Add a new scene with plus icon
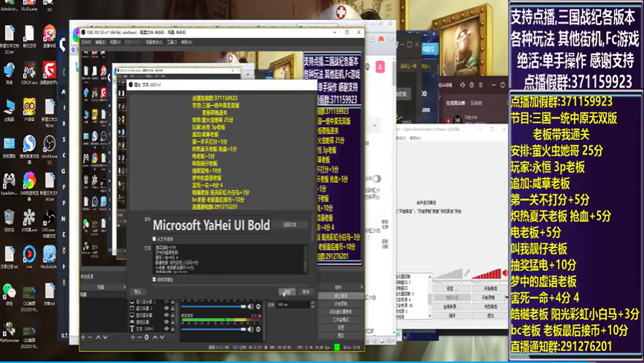The image size is (644, 363). pos(83,337)
